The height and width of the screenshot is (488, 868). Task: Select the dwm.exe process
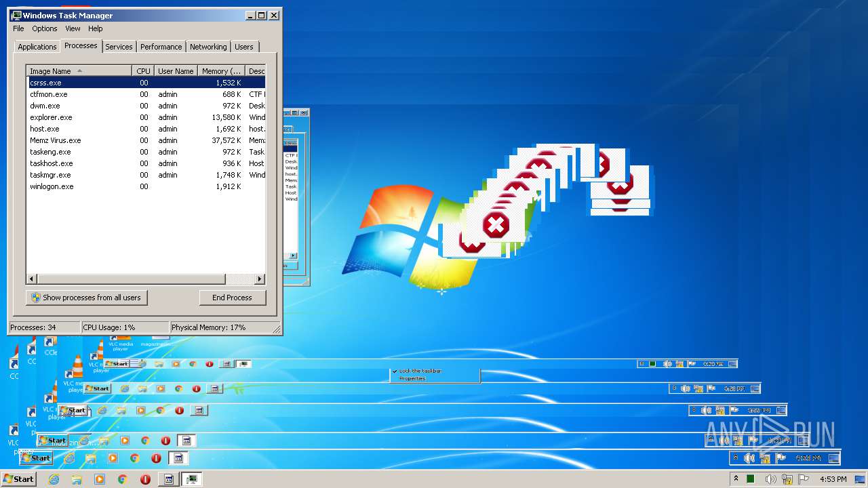click(146, 106)
